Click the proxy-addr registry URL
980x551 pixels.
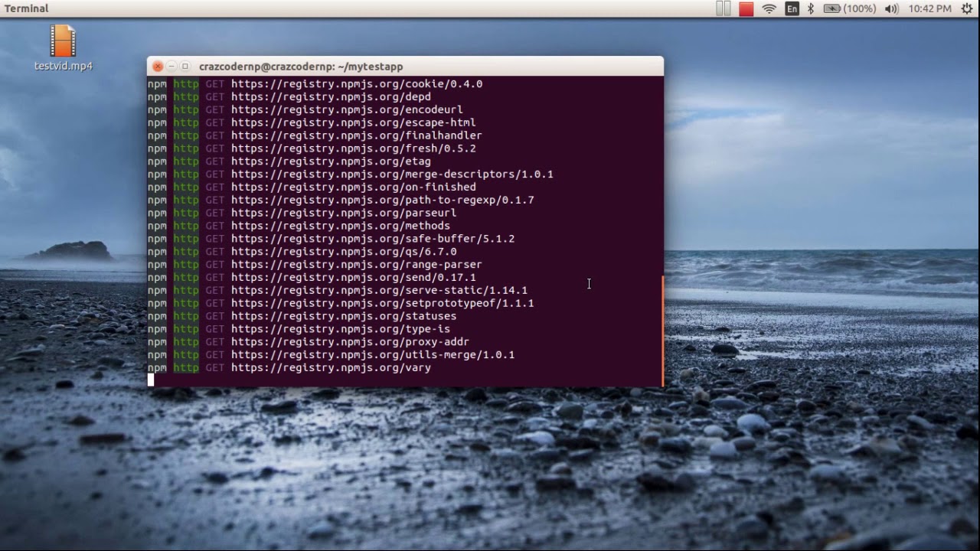coord(350,342)
